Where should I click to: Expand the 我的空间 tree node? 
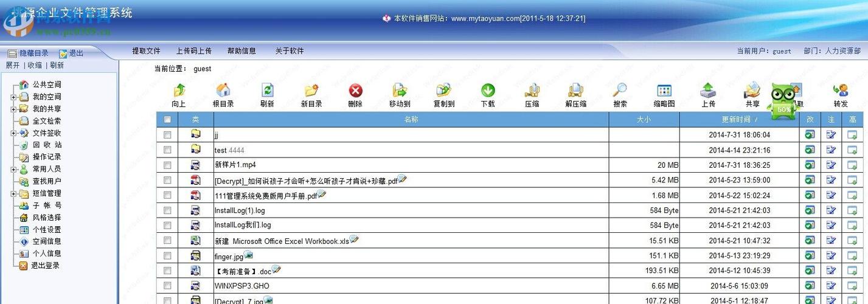click(13, 97)
